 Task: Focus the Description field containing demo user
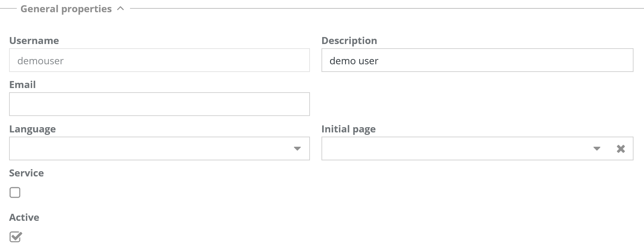click(x=477, y=60)
